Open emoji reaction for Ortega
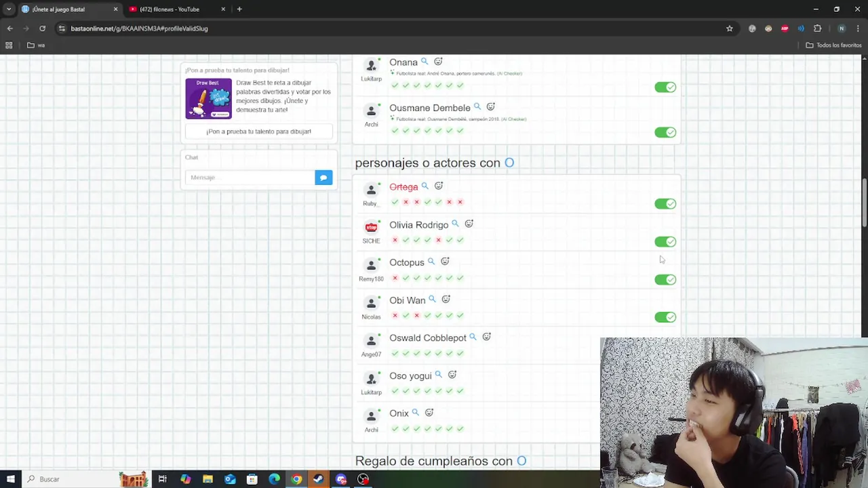The image size is (868, 488). pyautogui.click(x=439, y=186)
